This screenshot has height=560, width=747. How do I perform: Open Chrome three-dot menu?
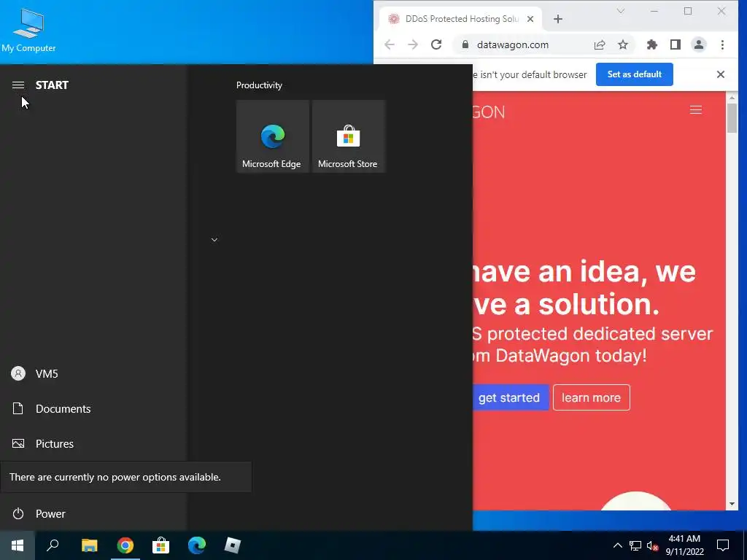point(722,44)
